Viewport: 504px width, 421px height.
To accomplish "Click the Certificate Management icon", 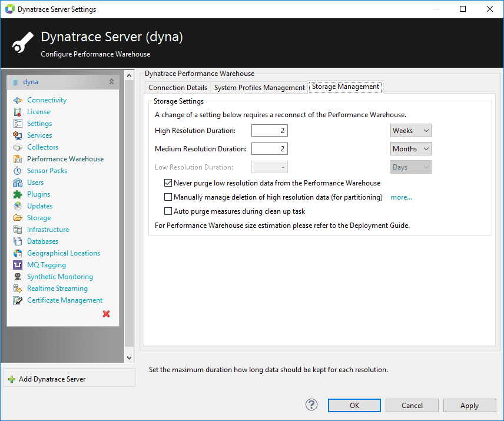I will 18,300.
